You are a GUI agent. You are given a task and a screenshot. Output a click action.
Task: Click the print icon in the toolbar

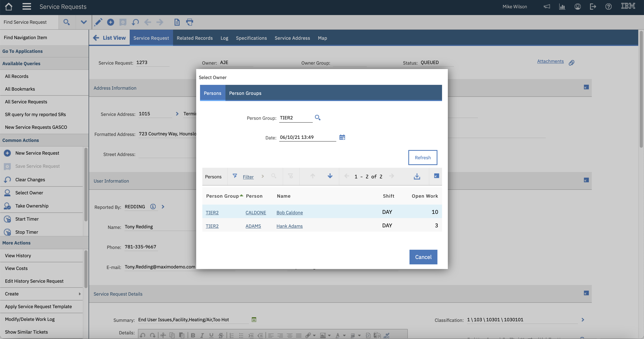click(x=190, y=22)
